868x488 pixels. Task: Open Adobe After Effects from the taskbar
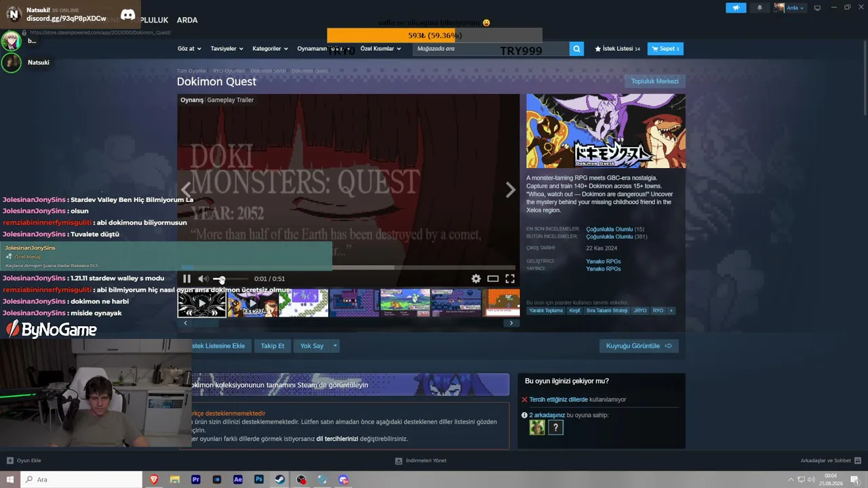238,479
